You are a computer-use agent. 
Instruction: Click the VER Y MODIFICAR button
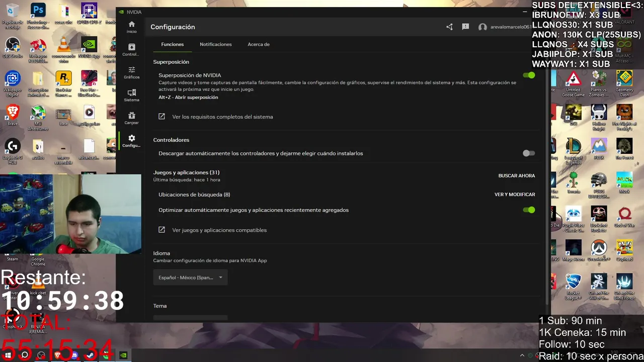point(515,195)
